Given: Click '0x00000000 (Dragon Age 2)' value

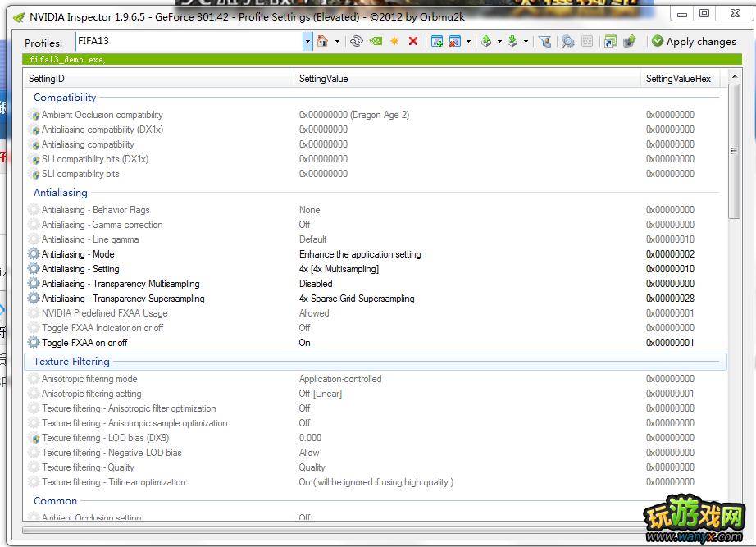Looking at the screenshot, I should 354,115.
